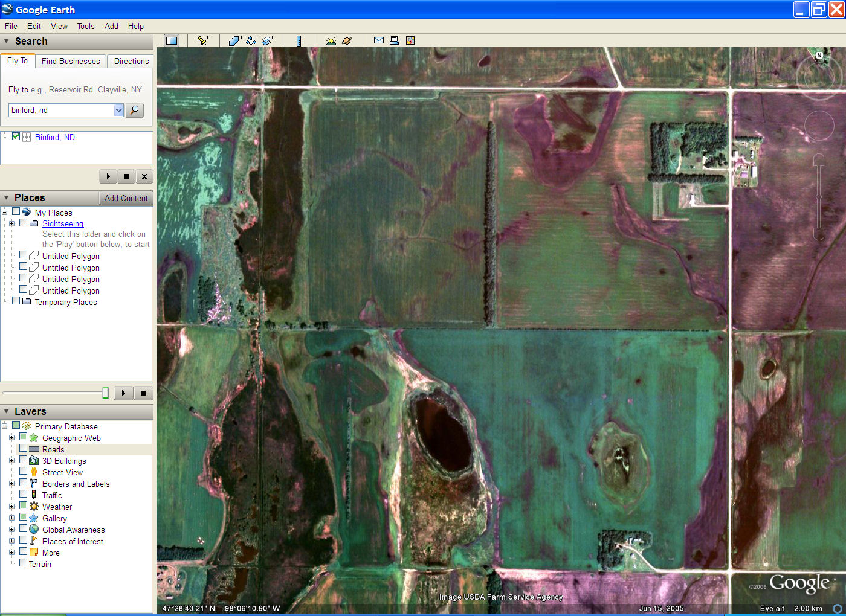Screen dimensions: 846x616
Task: Enable the Terrain layer checkbox
Action: (24, 563)
